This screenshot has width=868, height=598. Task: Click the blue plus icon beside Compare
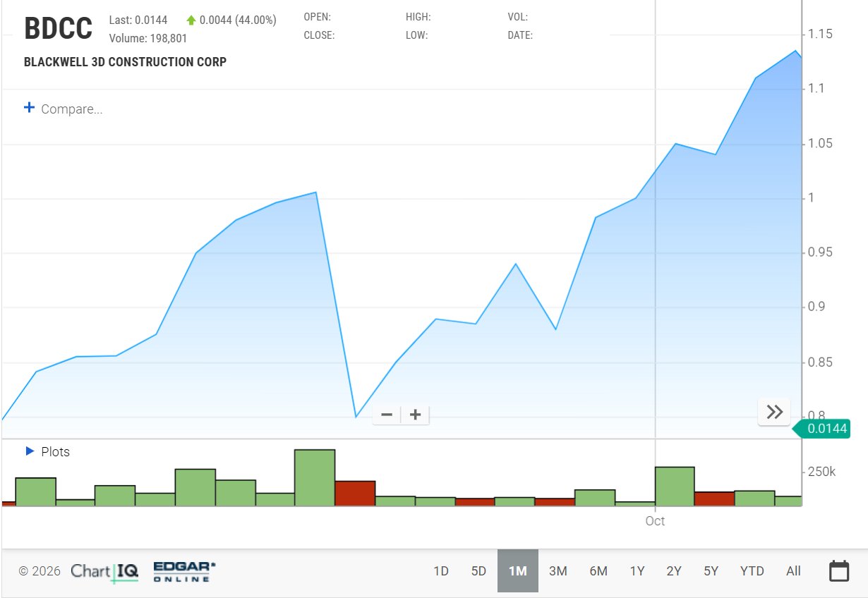pyautogui.click(x=29, y=108)
